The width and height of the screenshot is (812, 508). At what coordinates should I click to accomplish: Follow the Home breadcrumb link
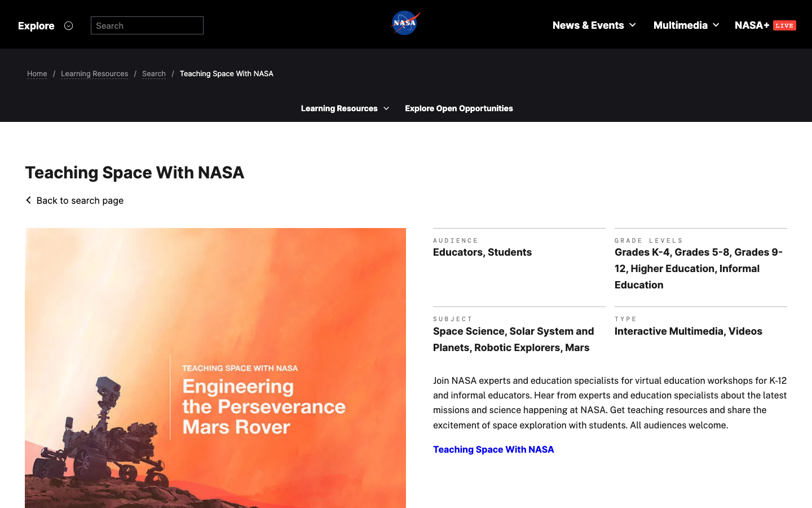click(37, 74)
